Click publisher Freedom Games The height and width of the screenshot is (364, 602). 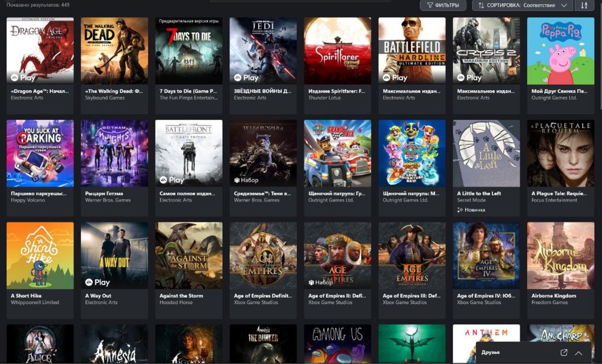(550, 302)
